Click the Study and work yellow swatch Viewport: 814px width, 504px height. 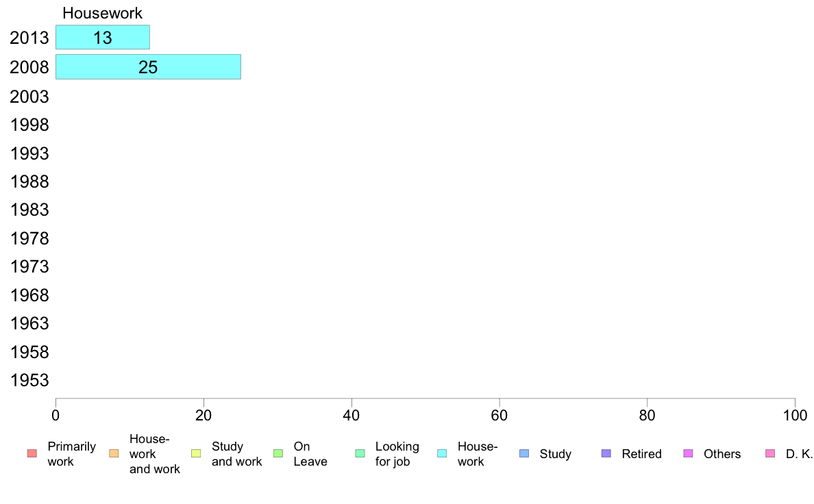[x=196, y=453]
